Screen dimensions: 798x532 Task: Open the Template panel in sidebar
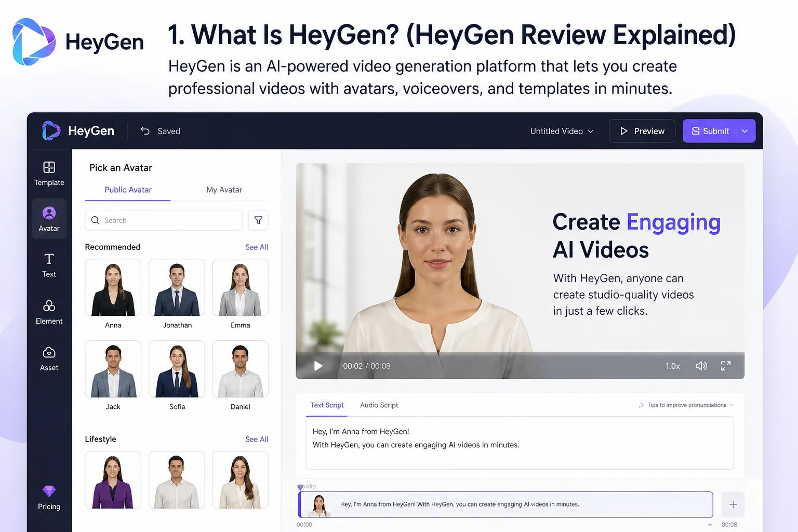pos(49,174)
